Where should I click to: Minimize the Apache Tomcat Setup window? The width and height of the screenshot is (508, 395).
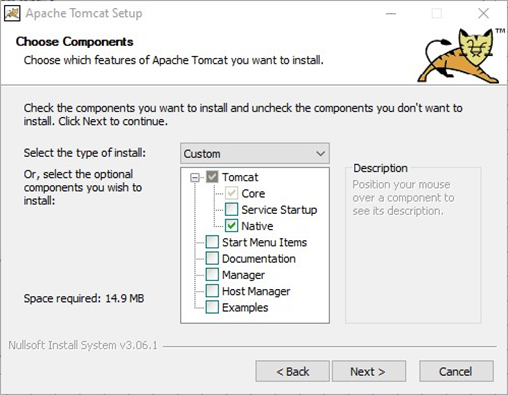coord(391,13)
